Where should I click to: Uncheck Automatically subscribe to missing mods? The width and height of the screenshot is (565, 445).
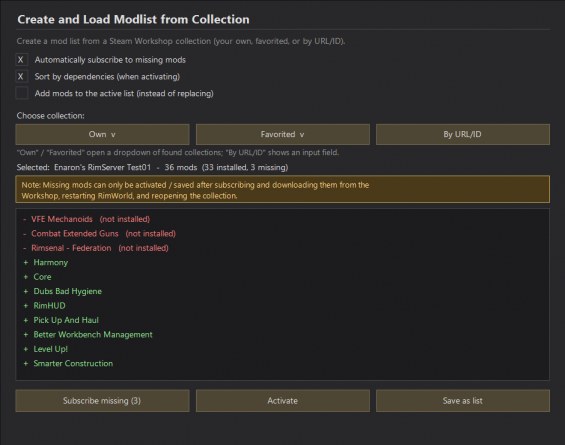coord(21,60)
